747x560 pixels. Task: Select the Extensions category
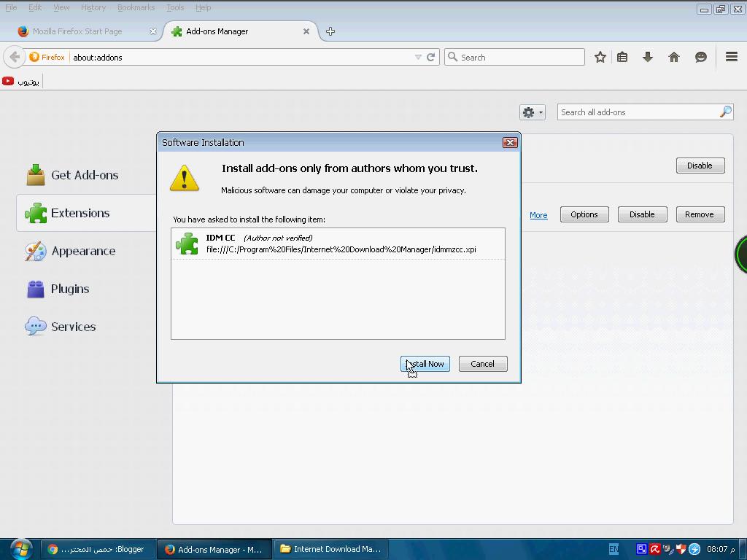[87, 213]
